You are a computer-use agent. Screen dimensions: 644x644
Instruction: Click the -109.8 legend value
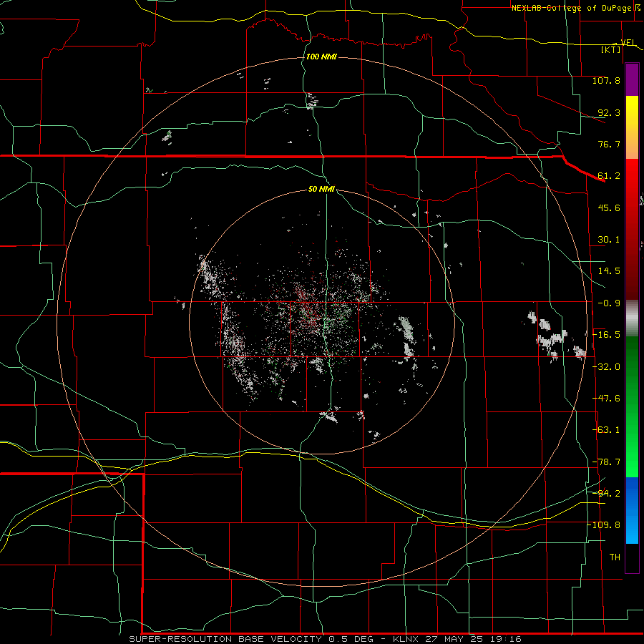[604, 525]
